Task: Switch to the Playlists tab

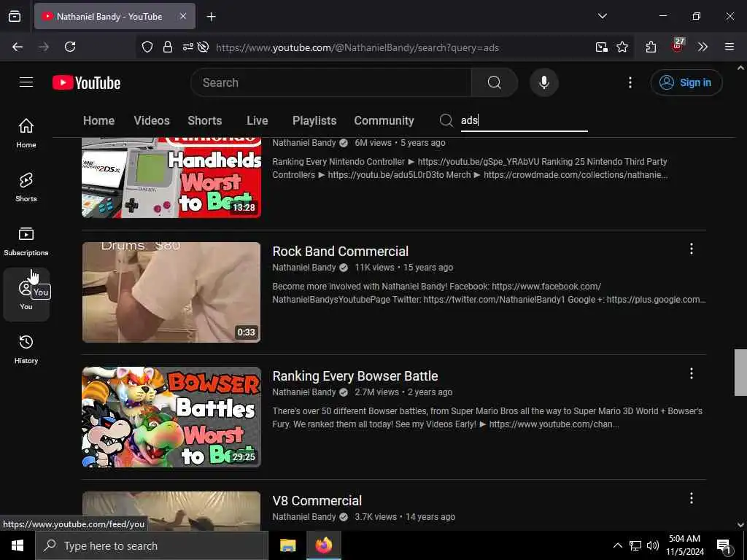Action: [314, 120]
